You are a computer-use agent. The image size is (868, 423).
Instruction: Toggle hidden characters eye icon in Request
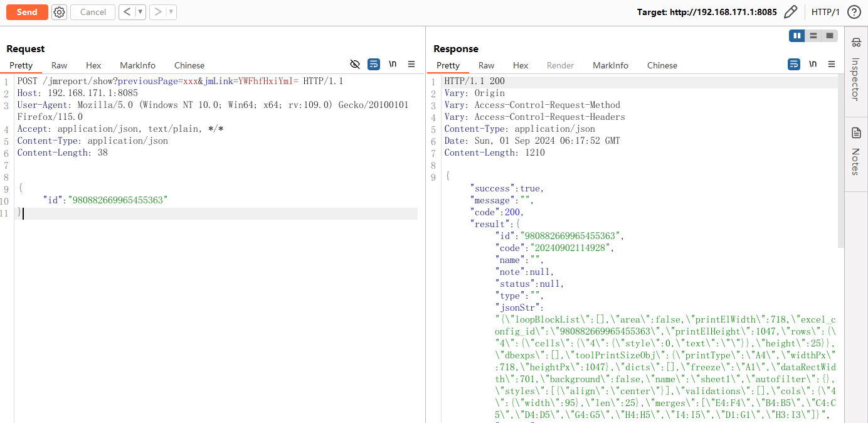click(x=355, y=64)
